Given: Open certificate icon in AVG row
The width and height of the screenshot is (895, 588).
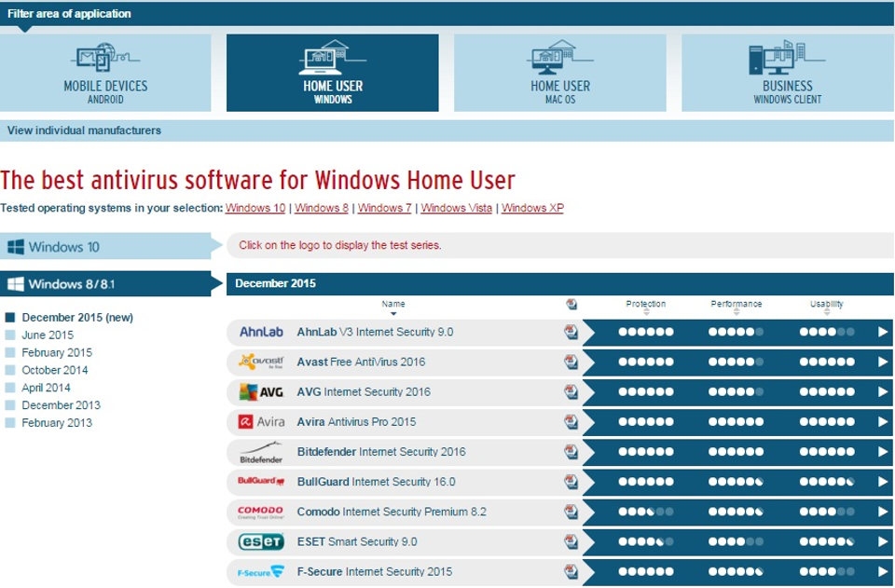Looking at the screenshot, I should pyautogui.click(x=571, y=391).
